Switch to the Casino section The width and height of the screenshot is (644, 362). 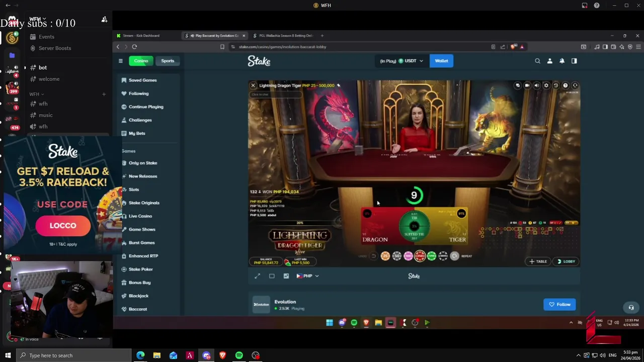pyautogui.click(x=141, y=61)
